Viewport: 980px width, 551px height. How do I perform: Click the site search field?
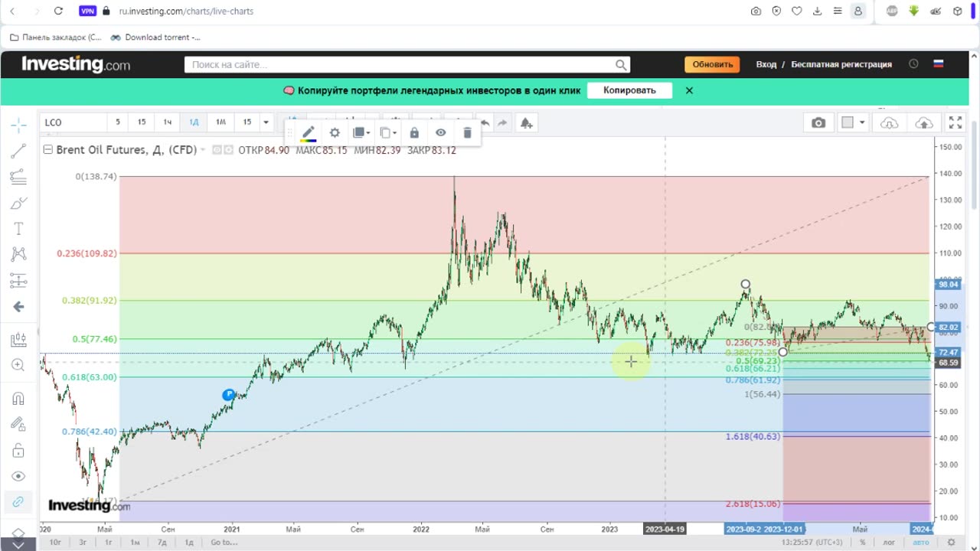[x=407, y=65]
